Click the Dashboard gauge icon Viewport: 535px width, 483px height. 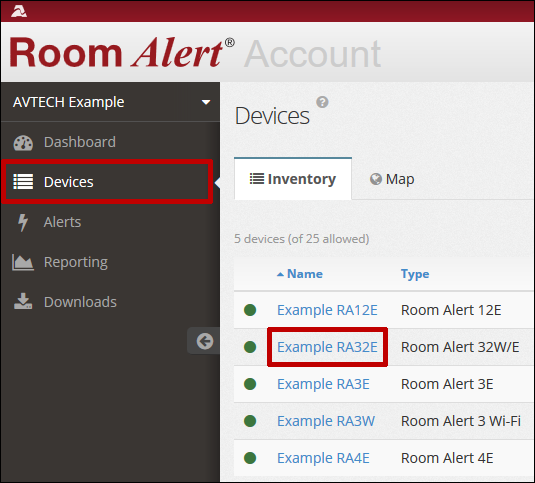[x=23, y=143]
